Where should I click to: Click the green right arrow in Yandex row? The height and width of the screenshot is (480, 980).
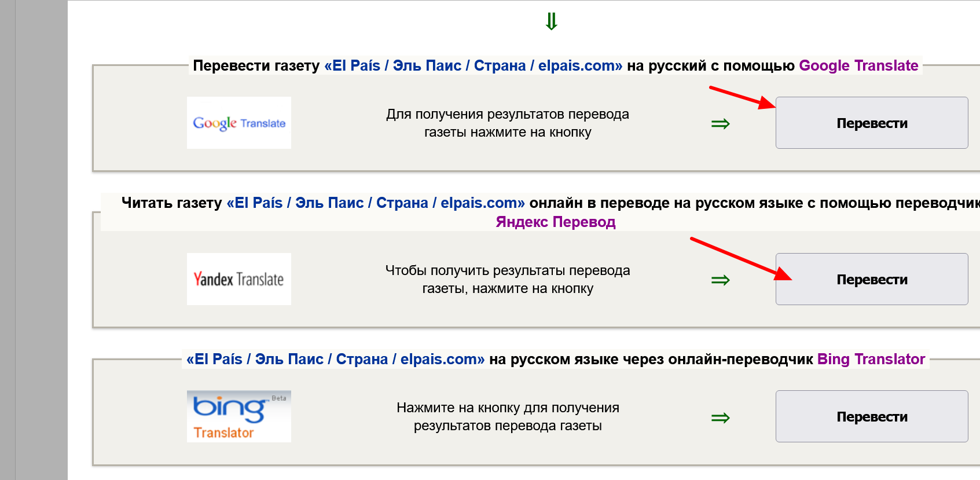[x=720, y=280]
